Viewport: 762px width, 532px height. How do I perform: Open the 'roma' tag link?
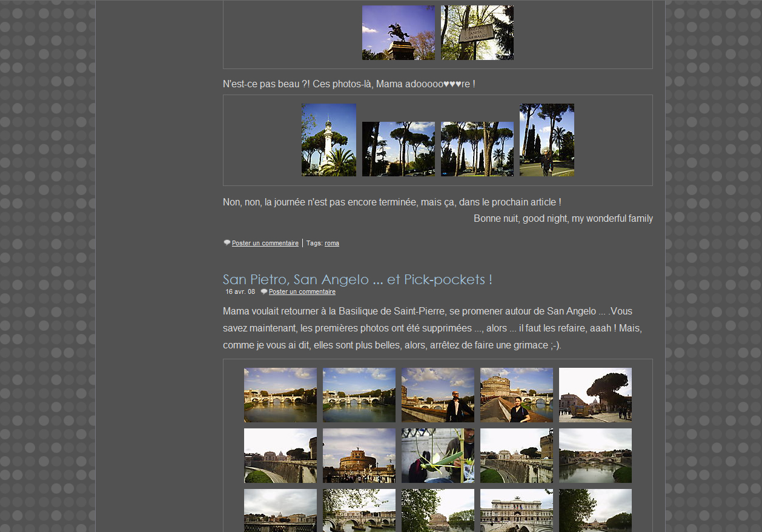[x=331, y=243]
